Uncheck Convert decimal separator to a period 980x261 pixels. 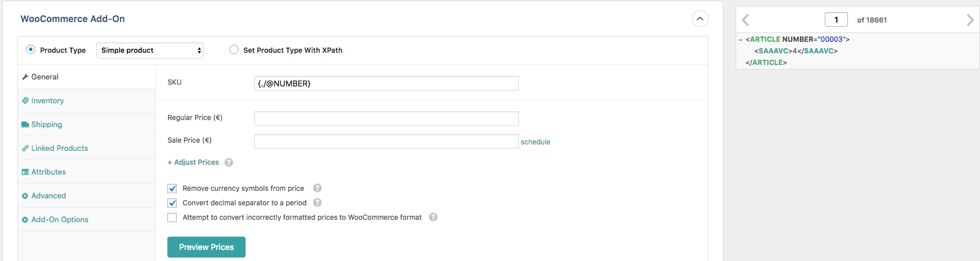(x=172, y=203)
